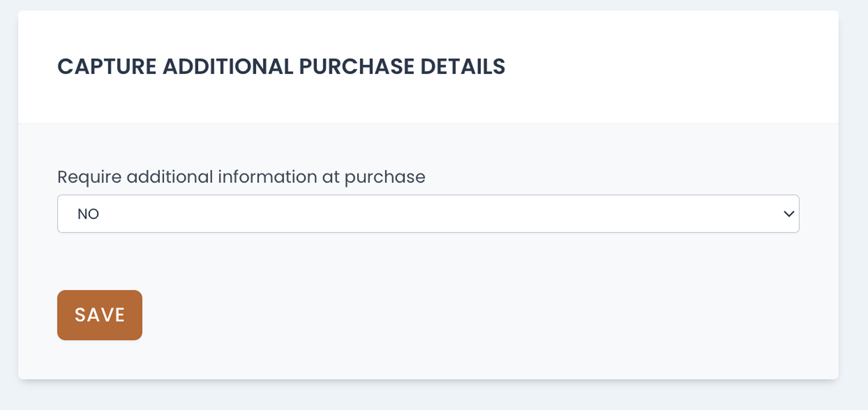
Task: Click the 'Capture Additional Purchase Details' heading
Action: point(281,66)
